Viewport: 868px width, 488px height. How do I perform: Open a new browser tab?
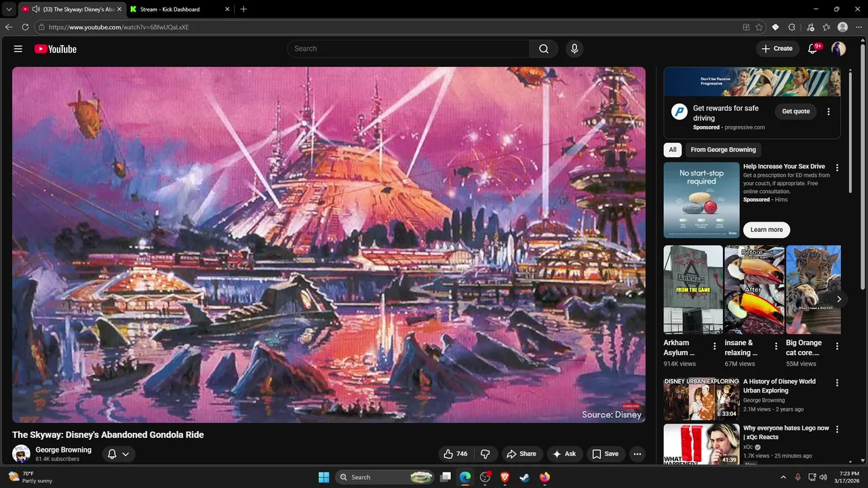[243, 9]
